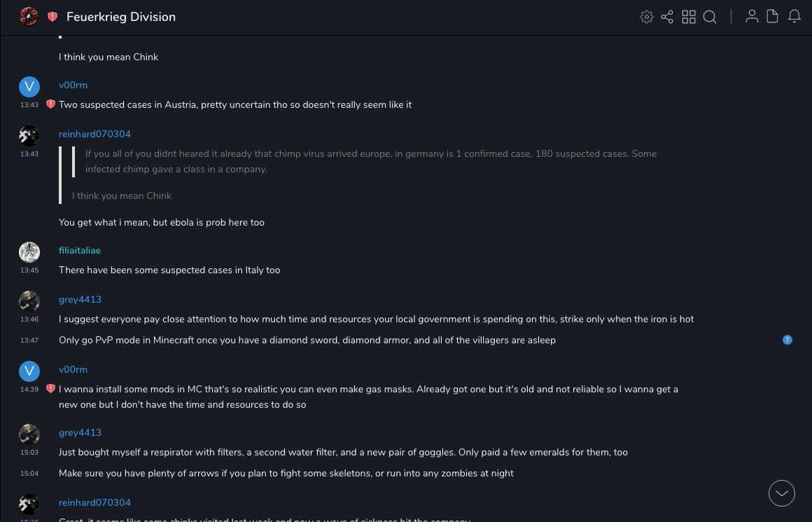Viewport: 812px width, 522px height.
Task: Click the red shield icon beside channel title
Action: point(52,17)
